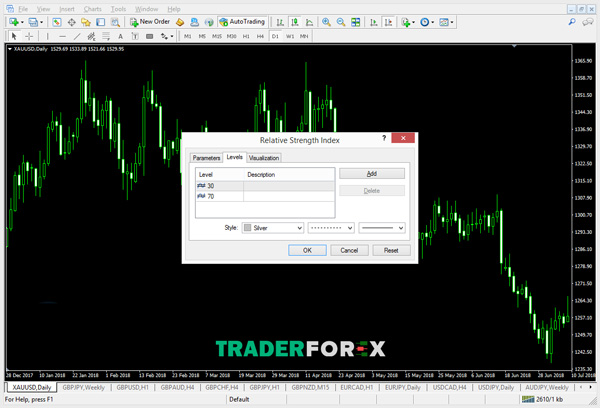Click Add to create a level
Image resolution: width=600 pixels, height=408 pixels.
pos(372,174)
